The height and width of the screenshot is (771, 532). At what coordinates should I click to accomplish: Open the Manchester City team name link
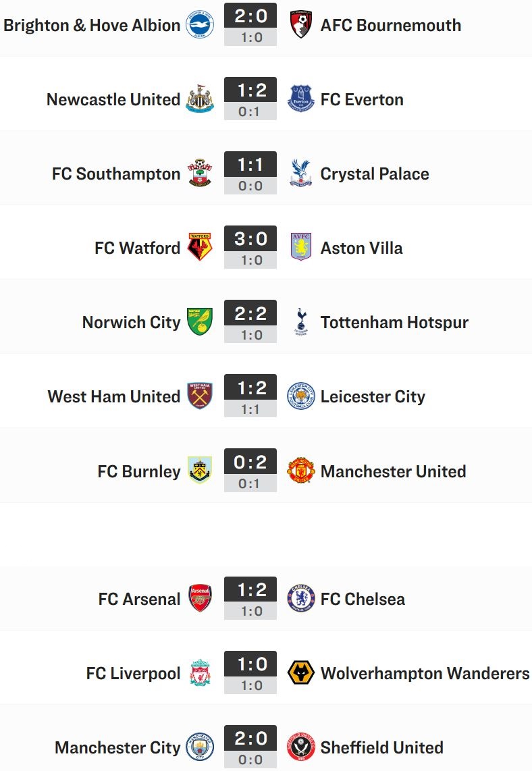click(x=117, y=747)
